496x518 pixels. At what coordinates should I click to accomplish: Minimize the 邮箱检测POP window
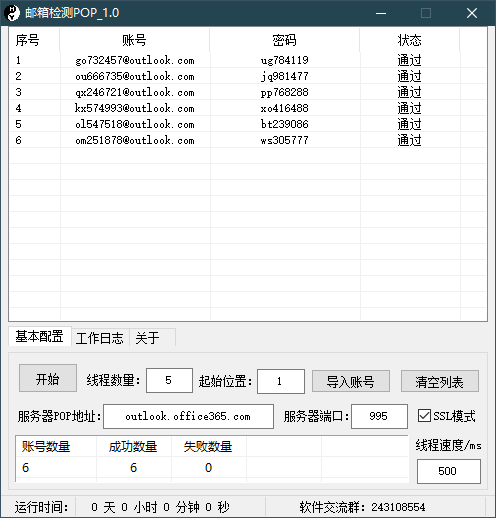[x=381, y=13]
